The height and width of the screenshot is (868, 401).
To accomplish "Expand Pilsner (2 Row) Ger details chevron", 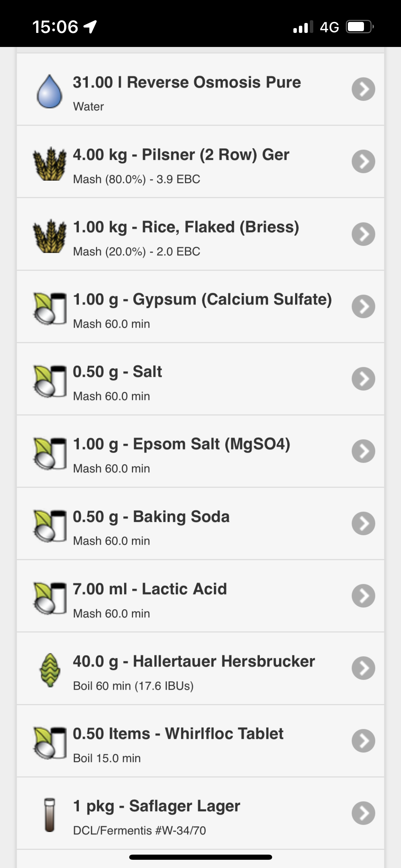I will pyautogui.click(x=363, y=161).
